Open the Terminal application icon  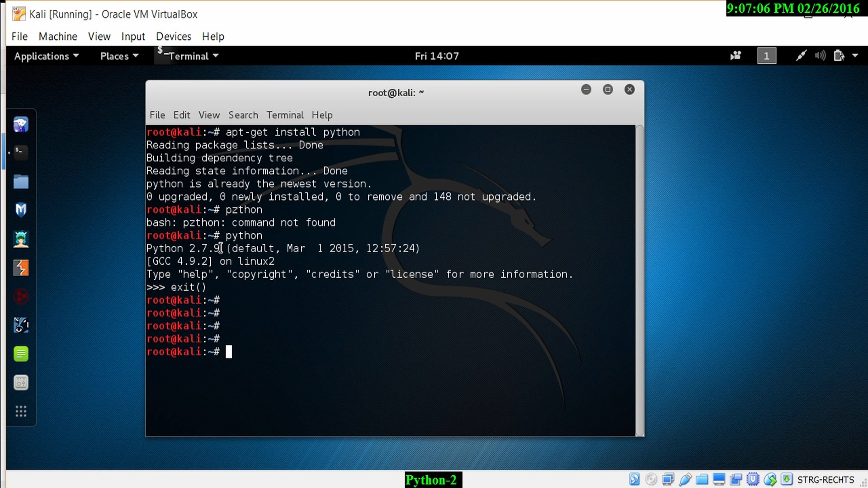[21, 151]
